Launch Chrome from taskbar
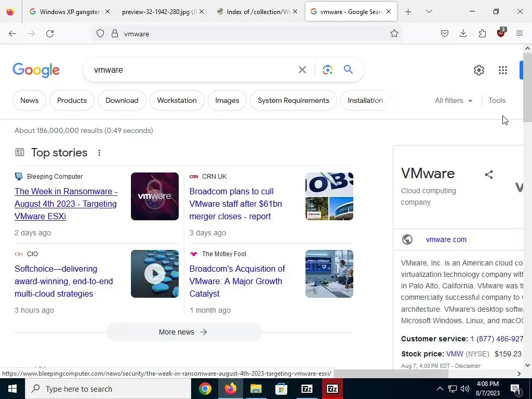The height and width of the screenshot is (399, 532). pos(205,389)
